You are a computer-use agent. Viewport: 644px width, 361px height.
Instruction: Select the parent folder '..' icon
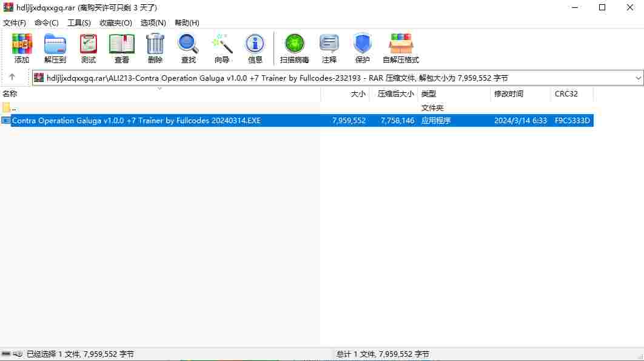tap(6, 108)
